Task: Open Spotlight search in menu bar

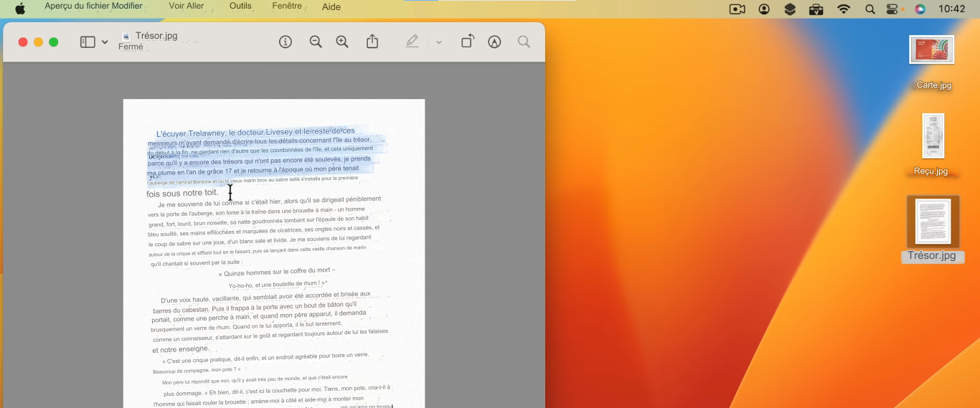Action: (x=870, y=9)
